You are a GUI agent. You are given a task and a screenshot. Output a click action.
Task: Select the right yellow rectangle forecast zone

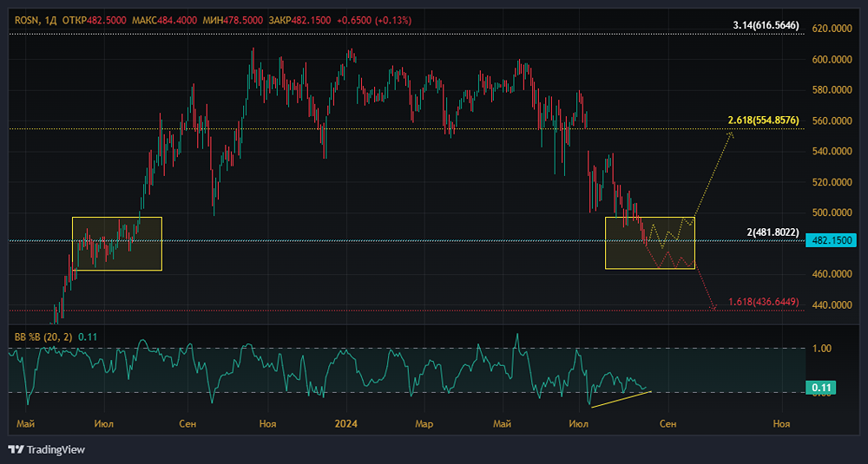tap(650, 243)
